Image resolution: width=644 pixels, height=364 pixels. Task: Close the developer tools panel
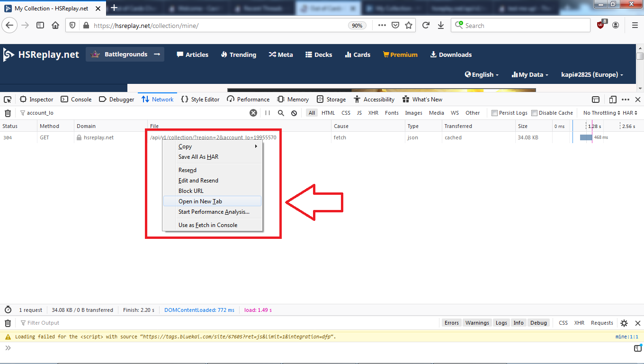click(x=638, y=100)
